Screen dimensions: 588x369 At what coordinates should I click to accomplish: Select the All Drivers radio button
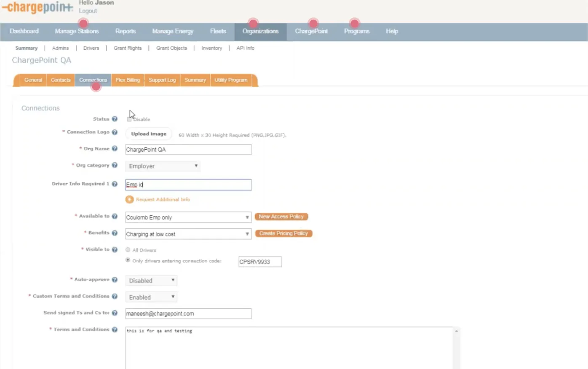[x=128, y=250]
